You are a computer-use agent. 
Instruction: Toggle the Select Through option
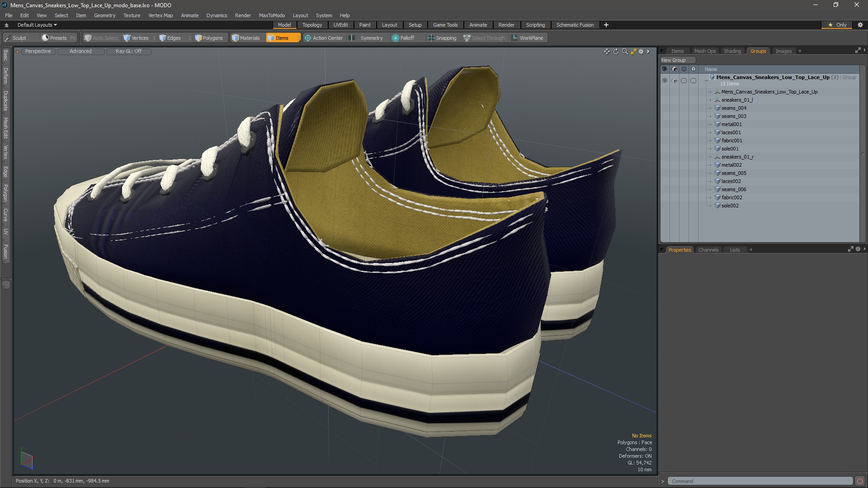(x=484, y=38)
